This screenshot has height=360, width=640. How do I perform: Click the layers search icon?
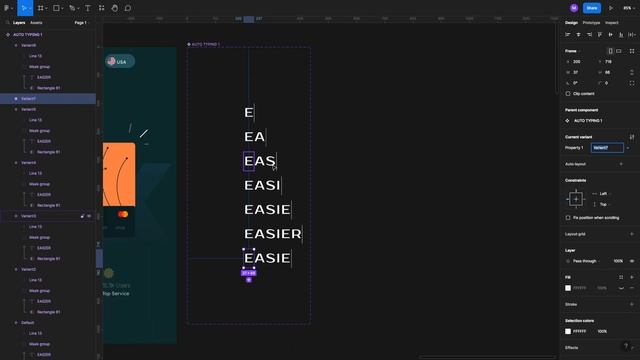tap(7, 23)
